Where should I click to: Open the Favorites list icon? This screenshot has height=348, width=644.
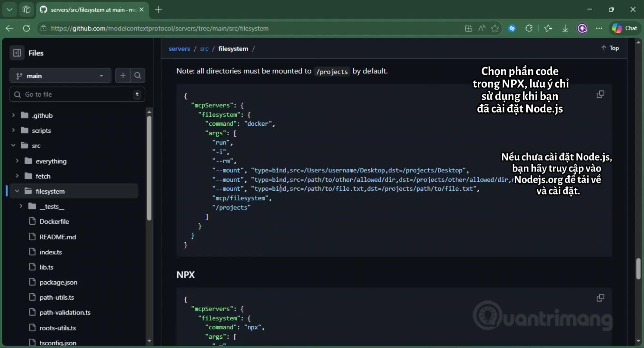548,28
